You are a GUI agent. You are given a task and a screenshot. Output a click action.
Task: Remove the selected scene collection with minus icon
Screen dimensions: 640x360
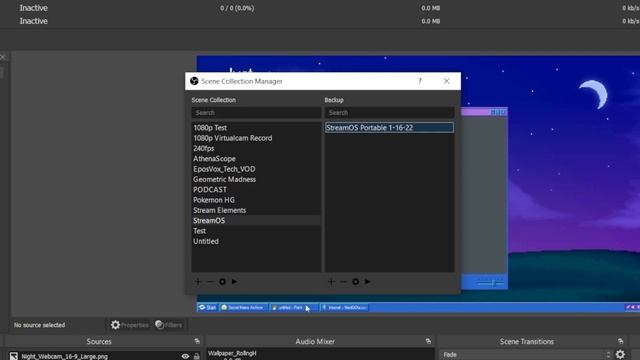[x=210, y=282]
